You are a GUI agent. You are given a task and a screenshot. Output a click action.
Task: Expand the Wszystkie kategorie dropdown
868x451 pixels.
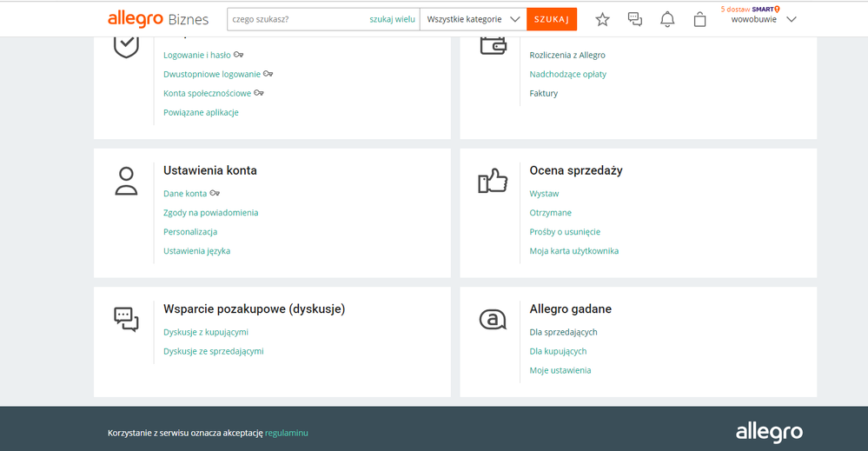(x=473, y=19)
